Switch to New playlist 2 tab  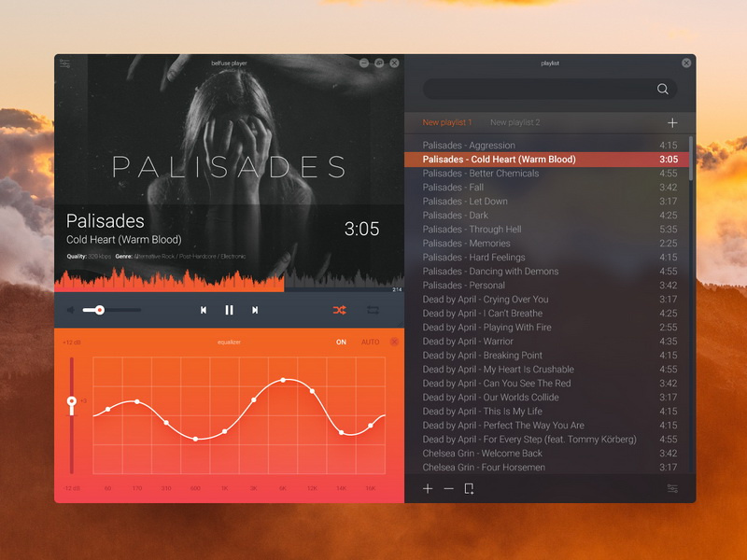point(515,122)
